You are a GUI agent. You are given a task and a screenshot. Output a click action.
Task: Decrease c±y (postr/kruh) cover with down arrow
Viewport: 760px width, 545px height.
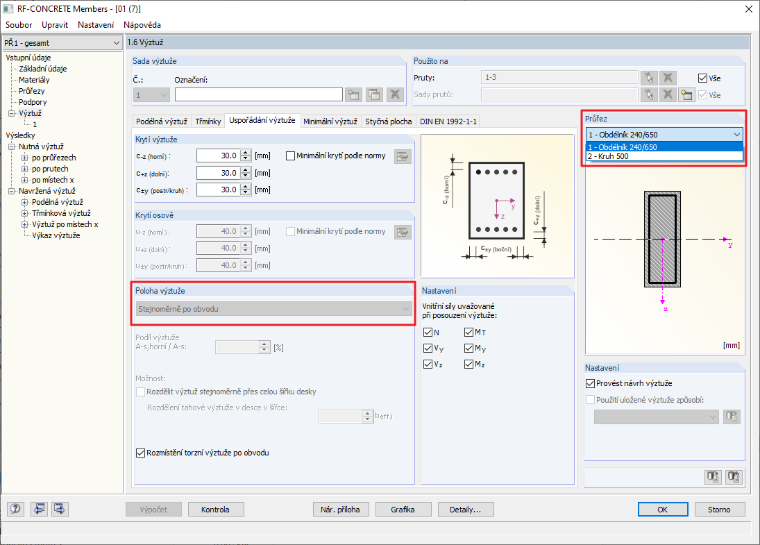pos(246,193)
